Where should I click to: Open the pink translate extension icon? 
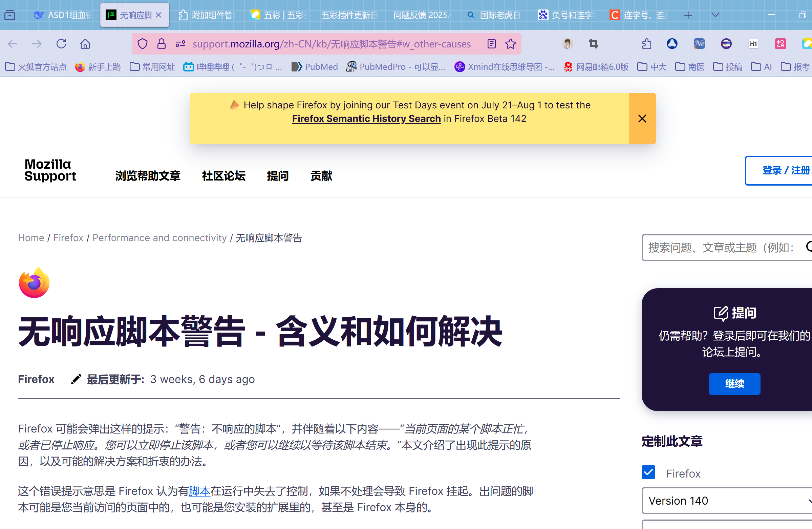(780, 44)
